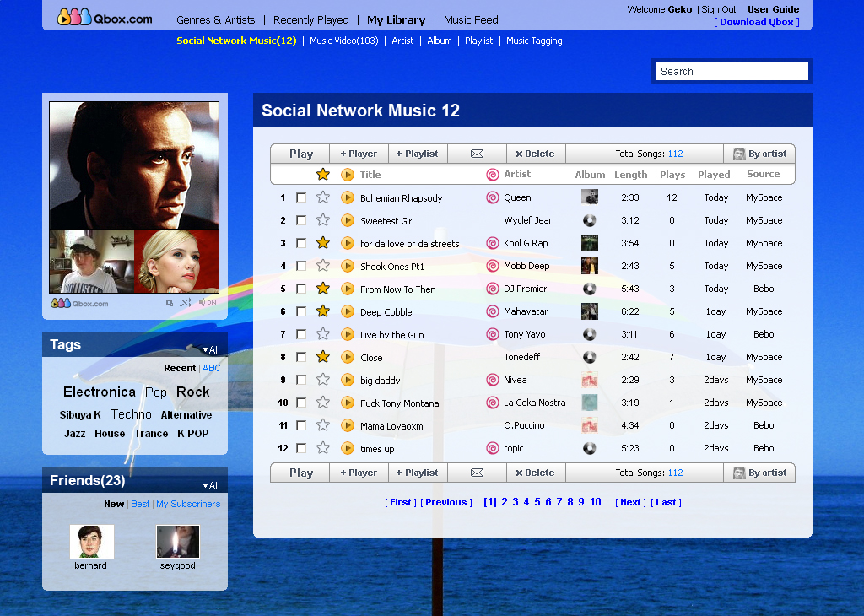Play Bohemian Rhapsody with its orange play icon

pos(347,197)
